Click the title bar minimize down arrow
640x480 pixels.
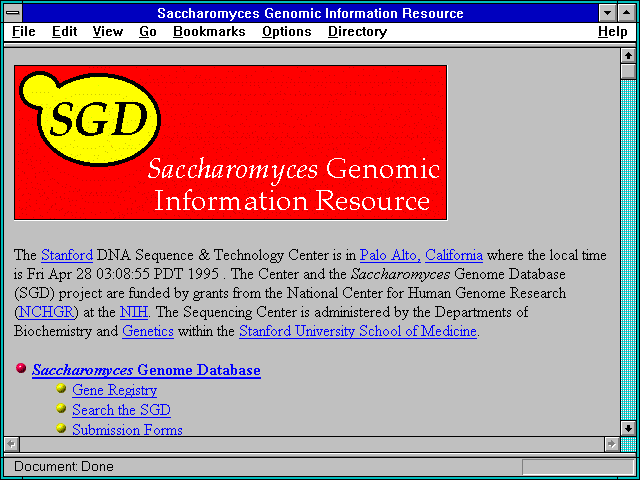coord(607,13)
